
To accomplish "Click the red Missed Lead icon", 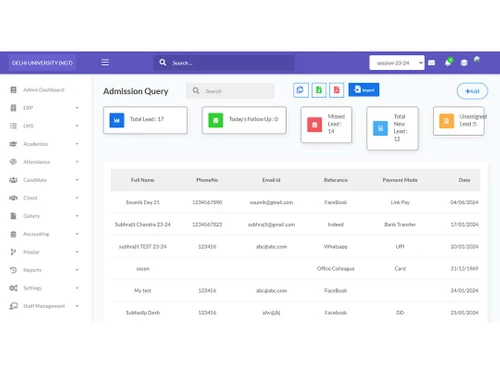I will click(x=314, y=124).
